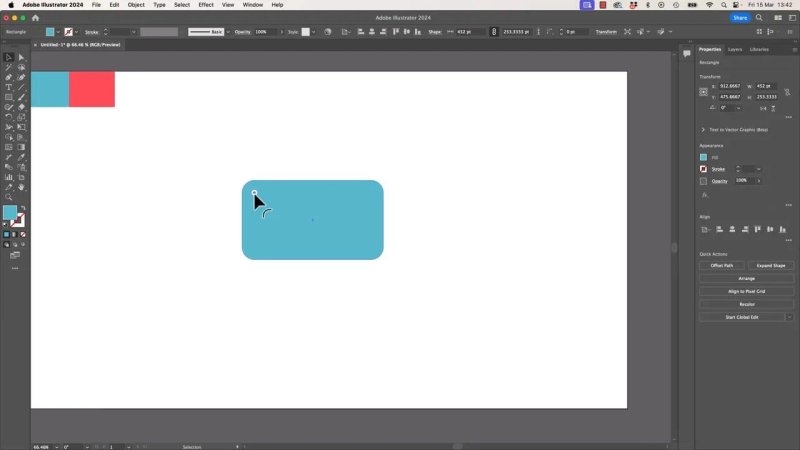800x450 pixels.
Task: Open the Effect menu
Action: point(206,5)
